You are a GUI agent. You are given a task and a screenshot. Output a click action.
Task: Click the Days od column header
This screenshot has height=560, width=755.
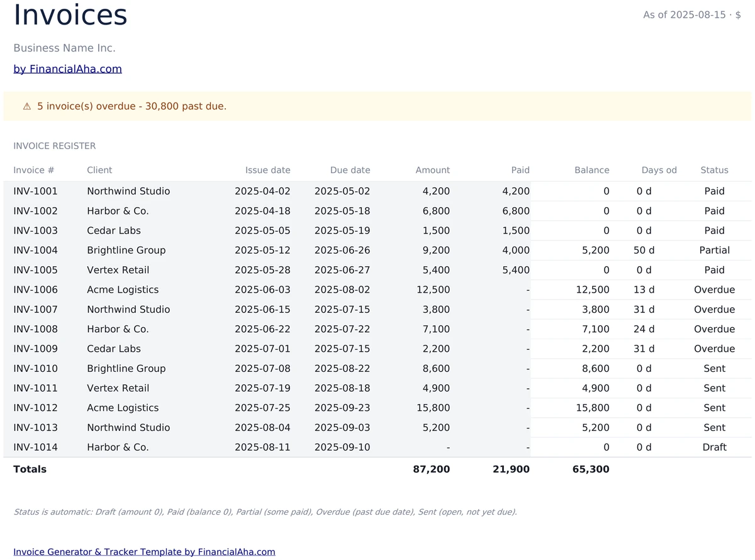(x=659, y=170)
